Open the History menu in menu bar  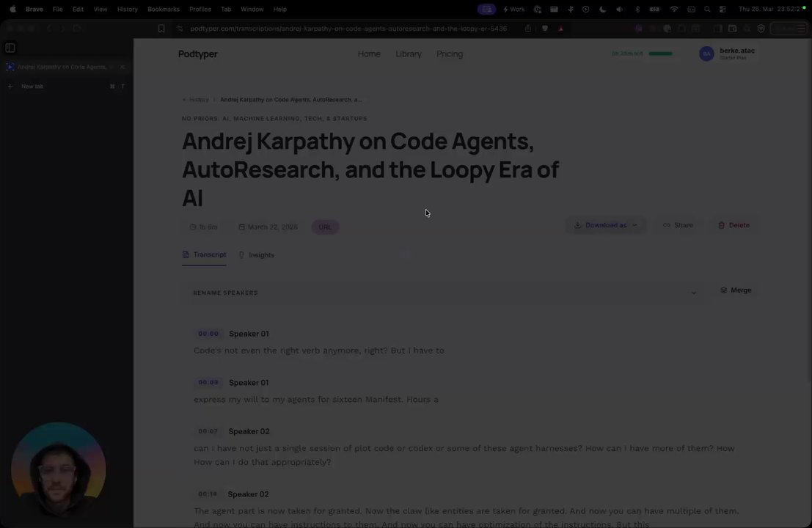(128, 10)
